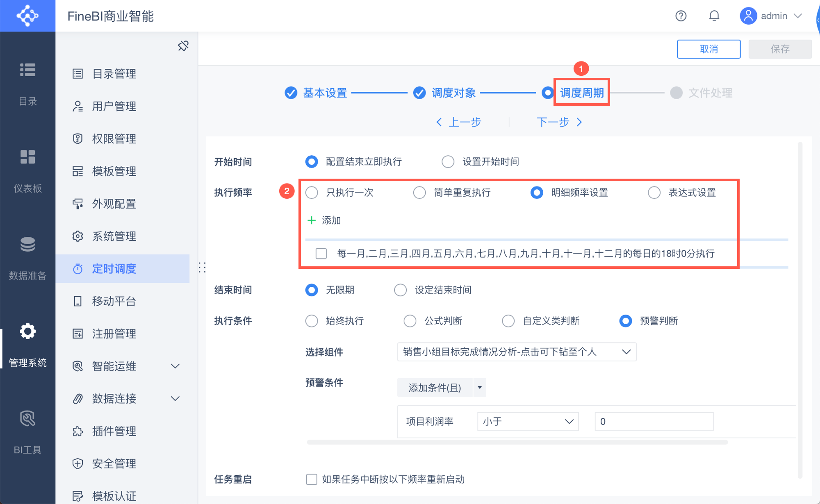Select 设置开始时间 radio button
The height and width of the screenshot is (504, 820).
[x=448, y=162]
